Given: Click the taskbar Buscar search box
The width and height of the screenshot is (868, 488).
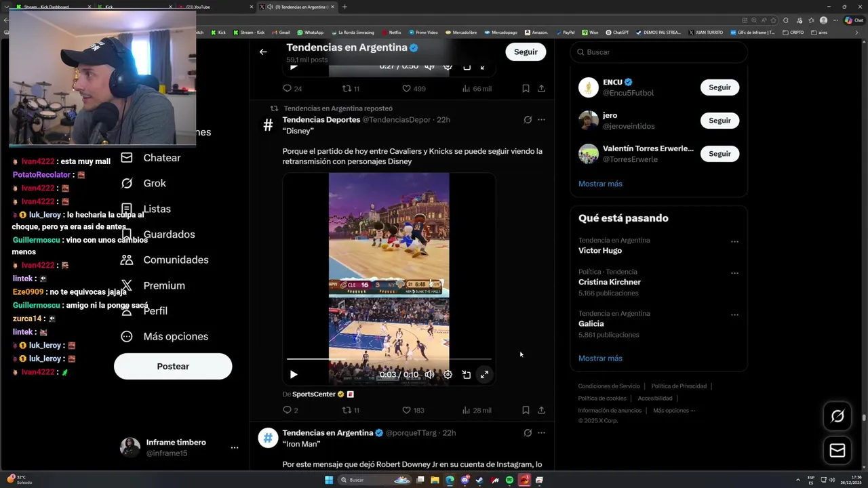Looking at the screenshot, I should (x=374, y=480).
